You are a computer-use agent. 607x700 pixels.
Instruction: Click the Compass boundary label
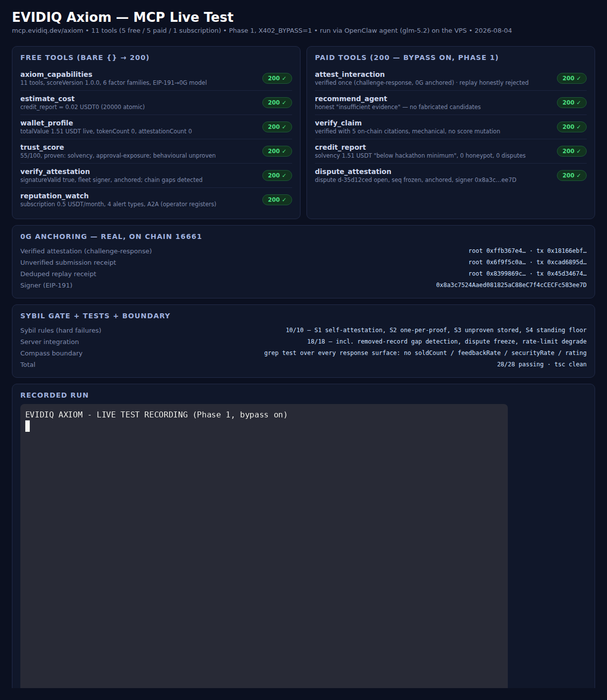tap(51, 353)
